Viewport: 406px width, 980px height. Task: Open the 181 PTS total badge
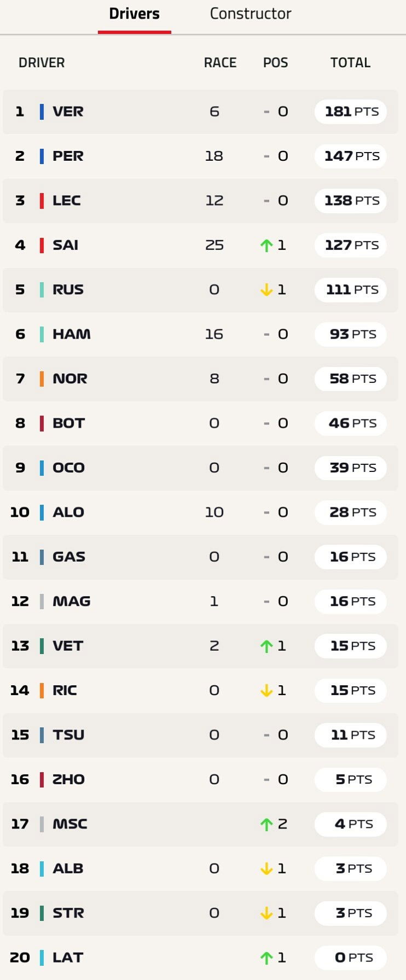pos(351,112)
